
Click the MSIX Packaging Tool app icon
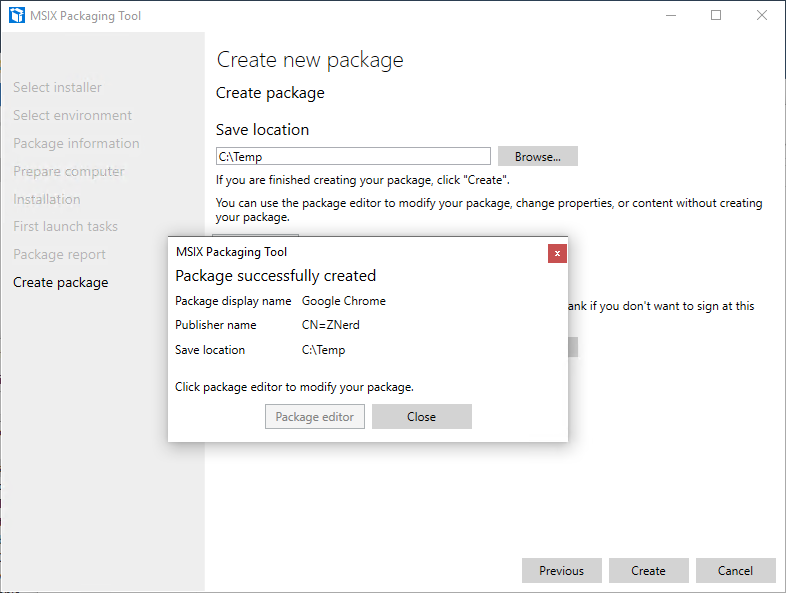coord(17,16)
